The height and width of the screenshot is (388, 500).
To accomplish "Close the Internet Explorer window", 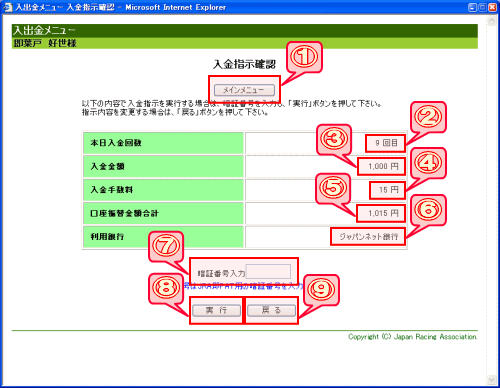I will coord(492,7).
